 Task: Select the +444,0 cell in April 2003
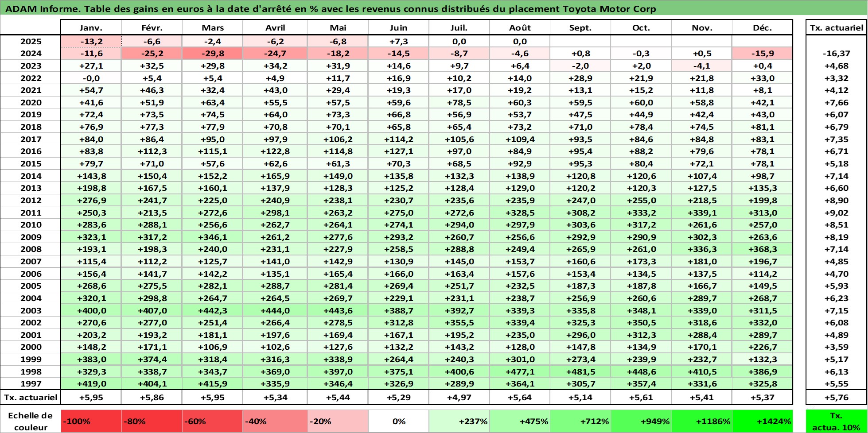coord(275,310)
